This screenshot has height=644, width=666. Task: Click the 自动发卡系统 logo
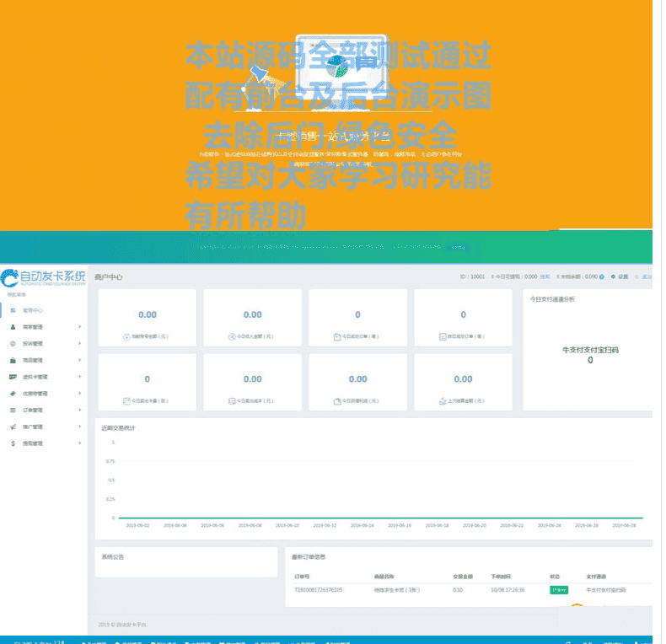click(x=44, y=277)
